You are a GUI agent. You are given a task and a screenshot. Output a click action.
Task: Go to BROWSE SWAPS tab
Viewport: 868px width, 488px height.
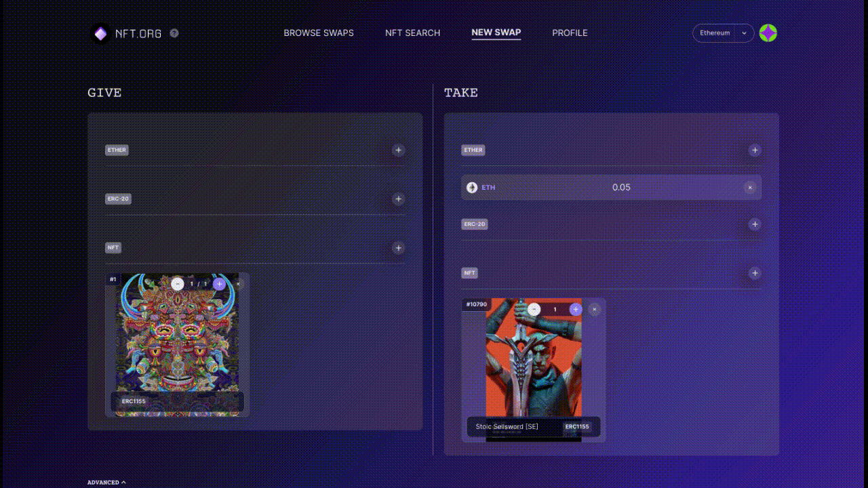319,33
